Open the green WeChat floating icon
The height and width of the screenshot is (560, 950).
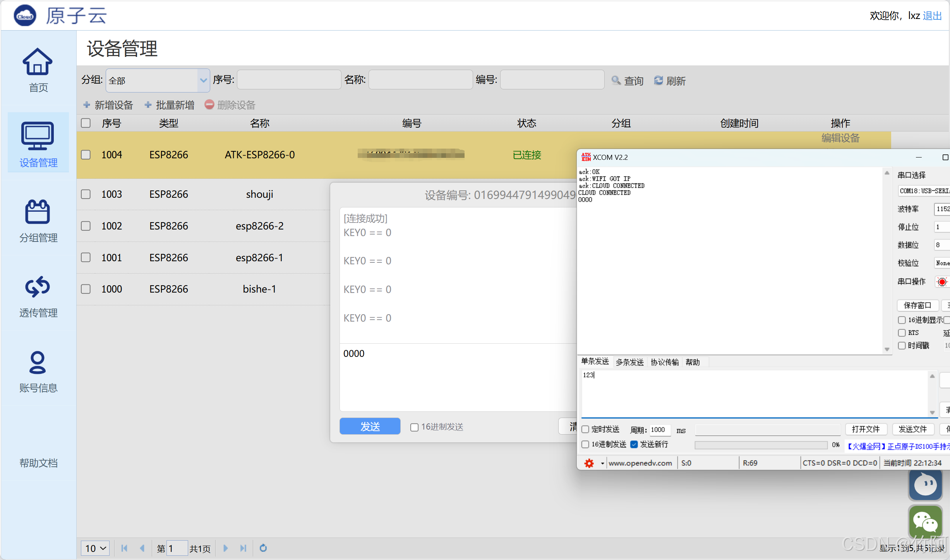(925, 522)
